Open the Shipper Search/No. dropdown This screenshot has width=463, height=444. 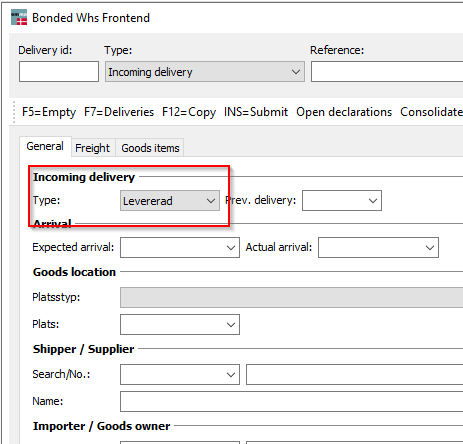180,375
